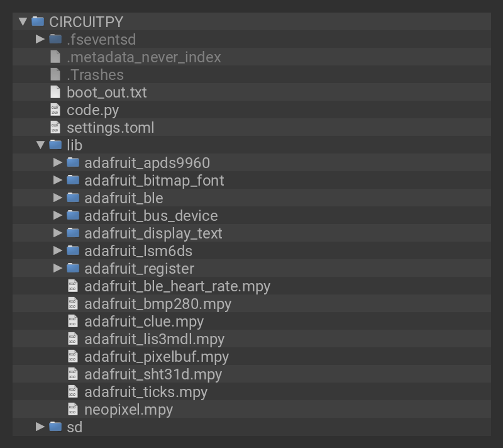Select adafruit_ble_heart_rate.mpy in the tree

click(177, 286)
